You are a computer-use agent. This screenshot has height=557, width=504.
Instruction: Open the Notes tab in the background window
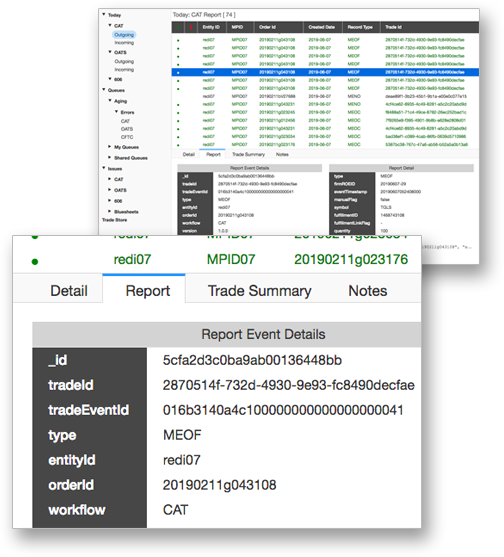[282, 155]
